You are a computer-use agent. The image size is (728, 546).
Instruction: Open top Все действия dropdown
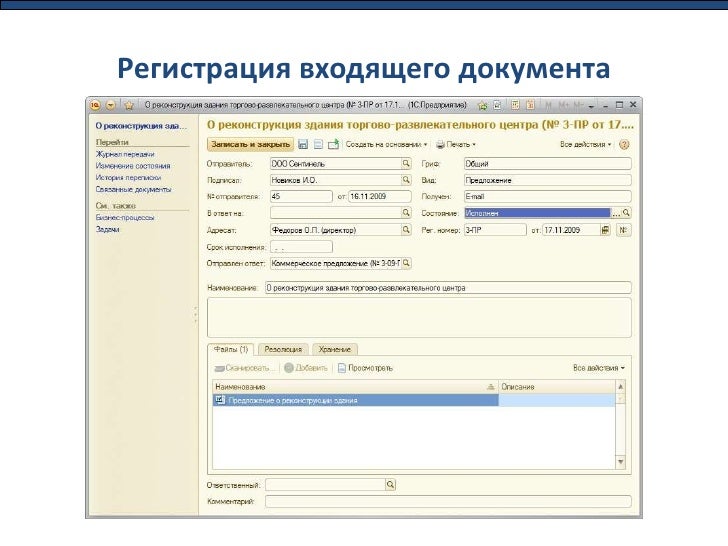point(585,144)
